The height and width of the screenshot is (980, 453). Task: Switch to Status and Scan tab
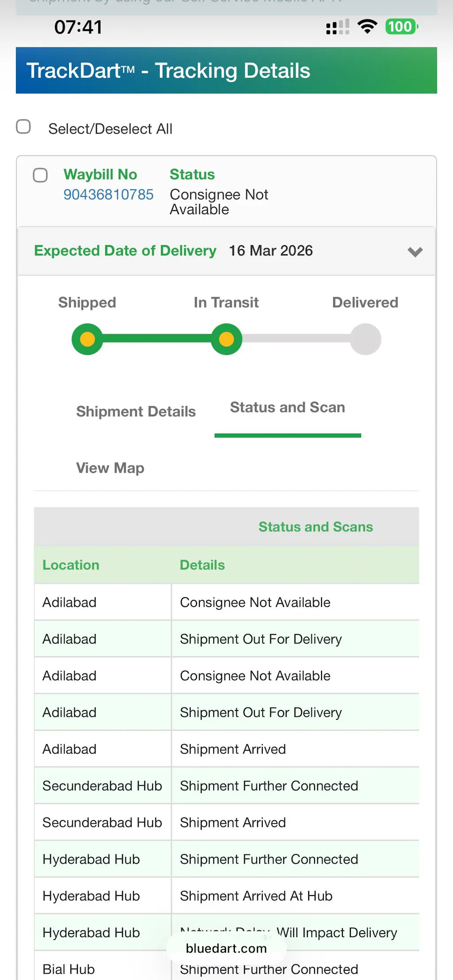(288, 407)
